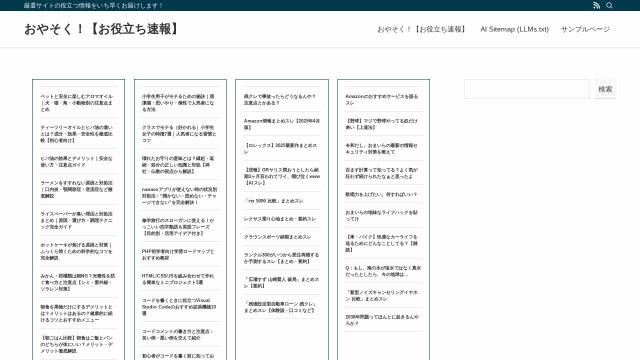Open the Amazon情報まとめスレ link
The width and height of the screenshot is (640, 360).
pos(282,124)
